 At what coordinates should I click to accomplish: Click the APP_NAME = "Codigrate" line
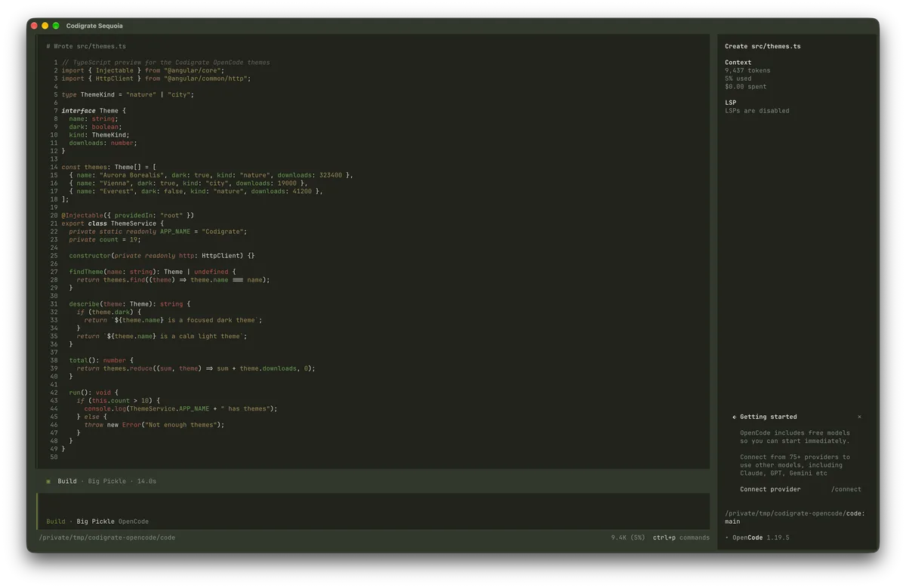(x=158, y=232)
